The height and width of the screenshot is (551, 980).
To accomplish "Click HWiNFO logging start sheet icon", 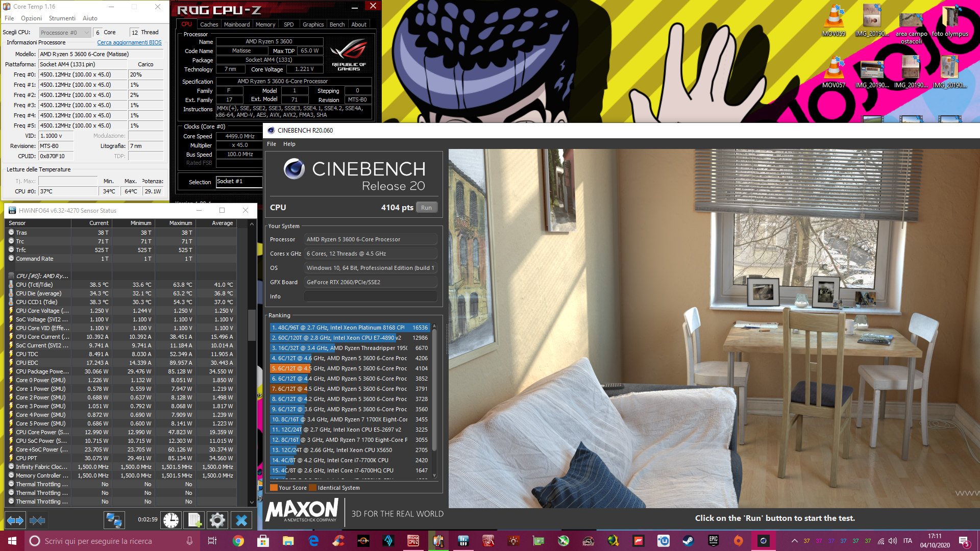I will click(x=194, y=520).
